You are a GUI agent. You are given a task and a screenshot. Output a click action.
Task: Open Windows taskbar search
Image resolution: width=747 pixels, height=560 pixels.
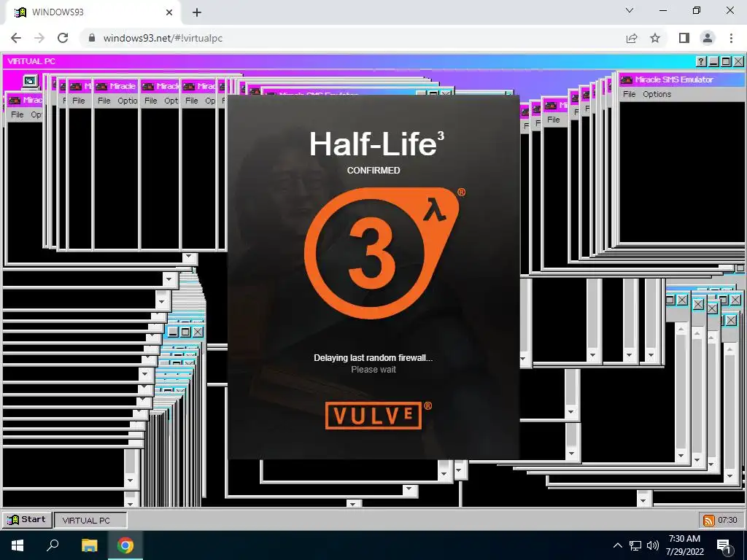tap(53, 545)
